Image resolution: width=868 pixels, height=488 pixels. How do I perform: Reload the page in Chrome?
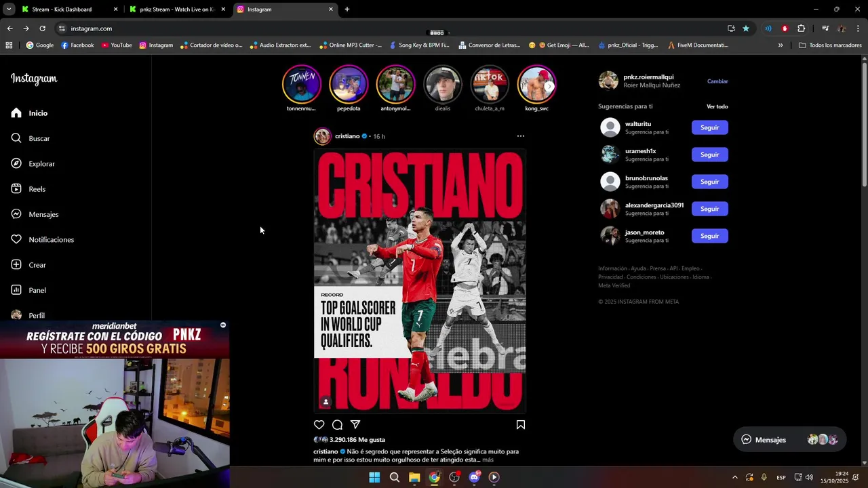[42, 28]
